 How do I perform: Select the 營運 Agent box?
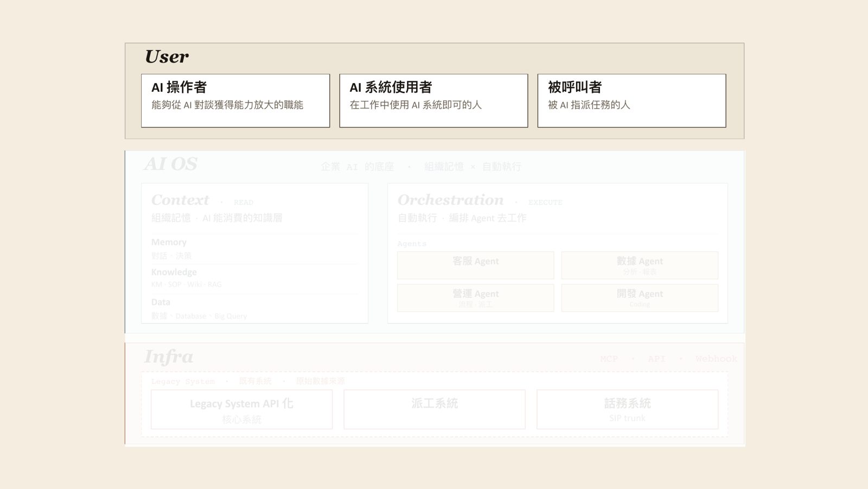[x=475, y=298]
